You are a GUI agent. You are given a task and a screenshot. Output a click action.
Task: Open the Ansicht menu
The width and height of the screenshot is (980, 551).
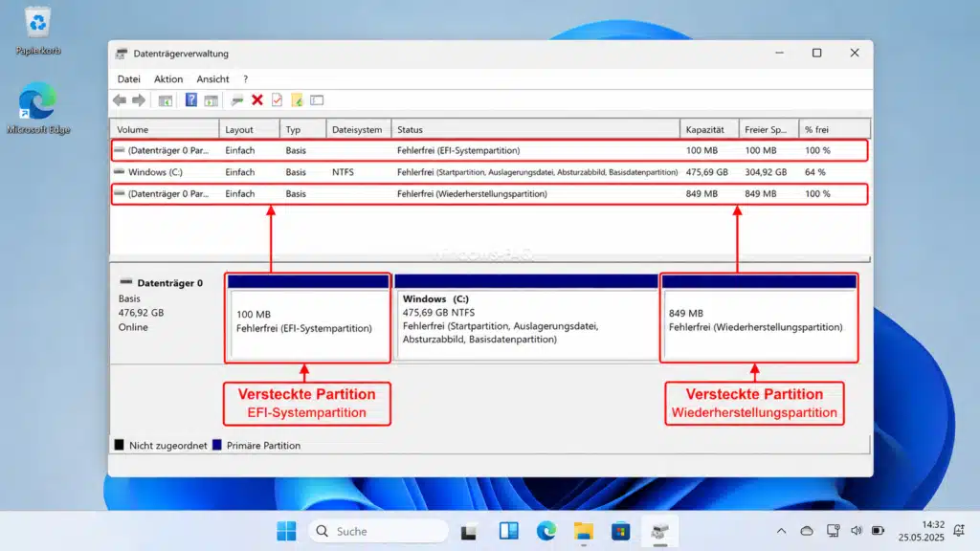[x=212, y=78]
